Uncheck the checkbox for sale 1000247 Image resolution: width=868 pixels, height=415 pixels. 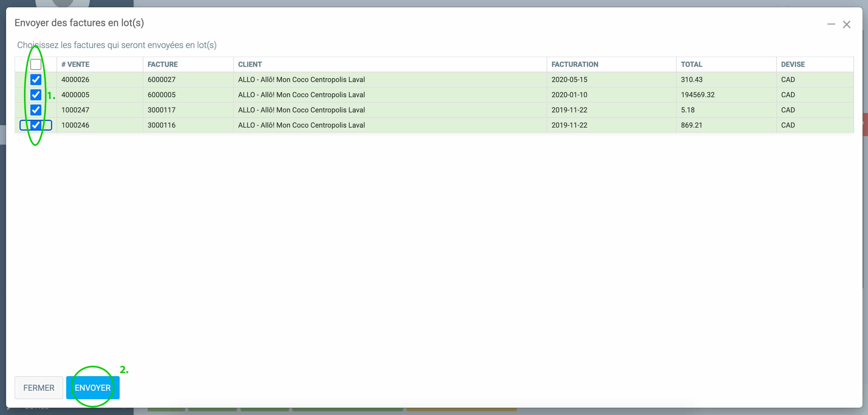[x=36, y=110]
